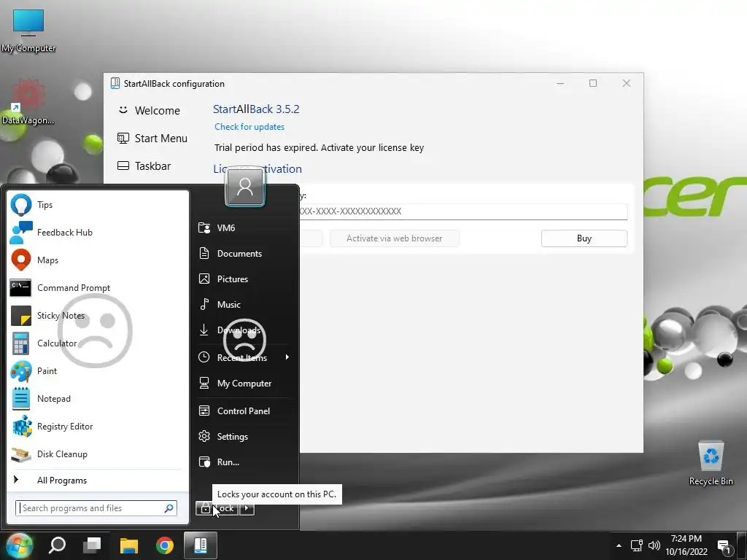
Task: Open Downloads from Start menu
Action: [244, 330]
